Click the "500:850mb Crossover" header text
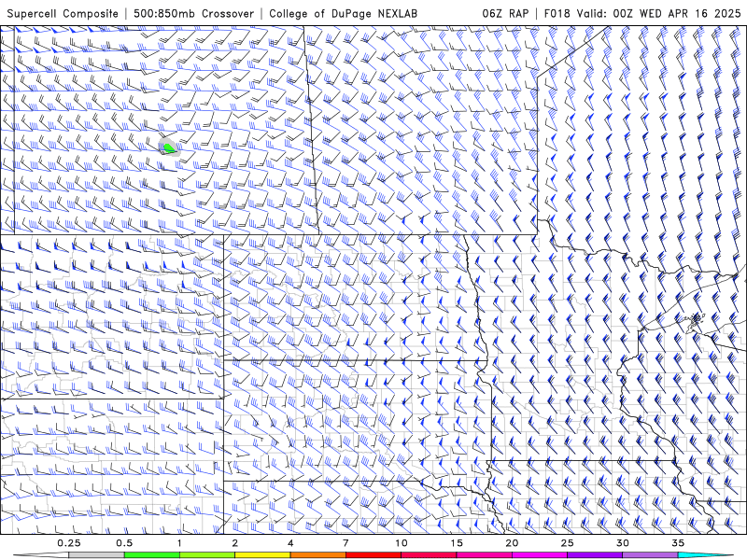Screen dimensions: 747x560 click(194, 13)
